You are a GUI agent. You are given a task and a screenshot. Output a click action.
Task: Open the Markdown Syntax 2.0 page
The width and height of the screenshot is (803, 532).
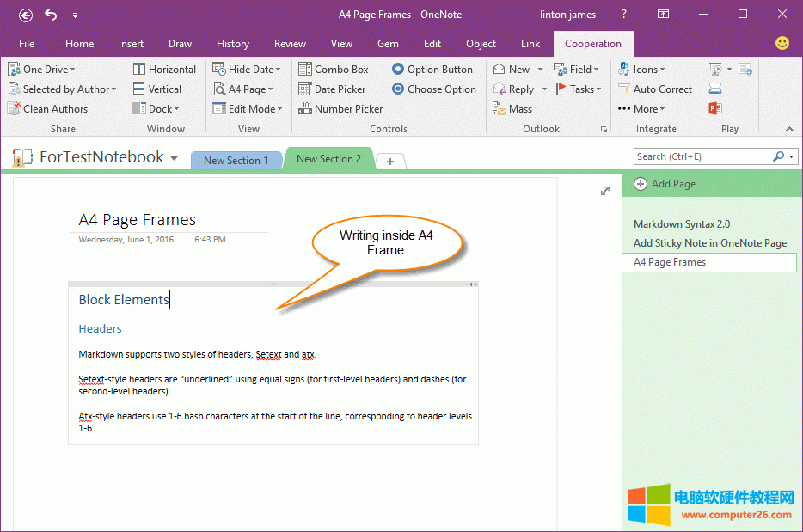tap(682, 224)
